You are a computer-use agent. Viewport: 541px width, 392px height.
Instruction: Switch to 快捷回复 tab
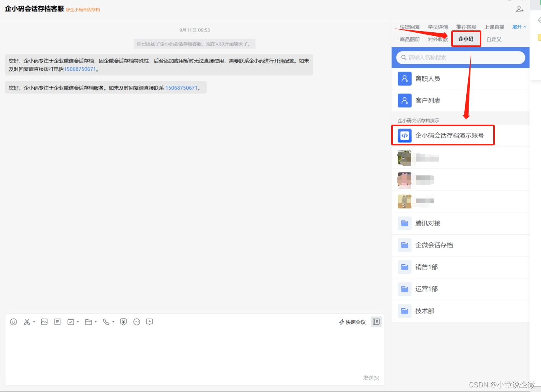(410, 27)
